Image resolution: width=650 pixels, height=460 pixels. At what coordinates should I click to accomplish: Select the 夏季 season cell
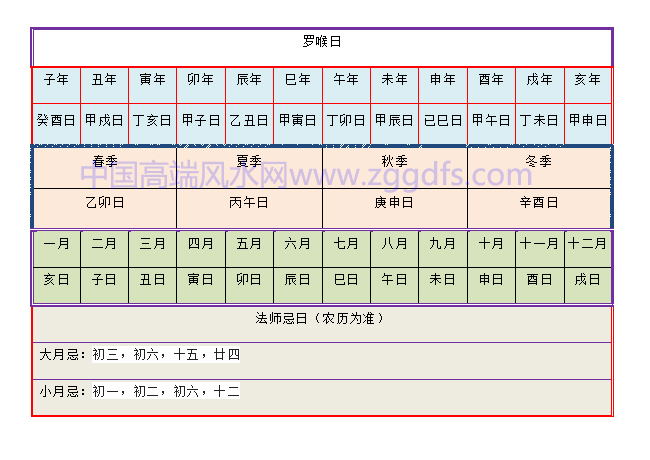[250, 168]
